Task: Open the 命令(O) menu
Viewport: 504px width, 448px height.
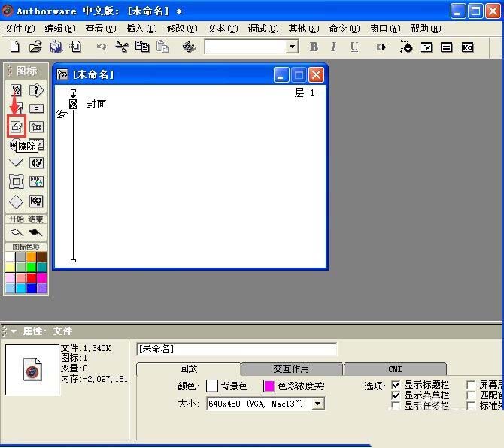Action: [345, 29]
